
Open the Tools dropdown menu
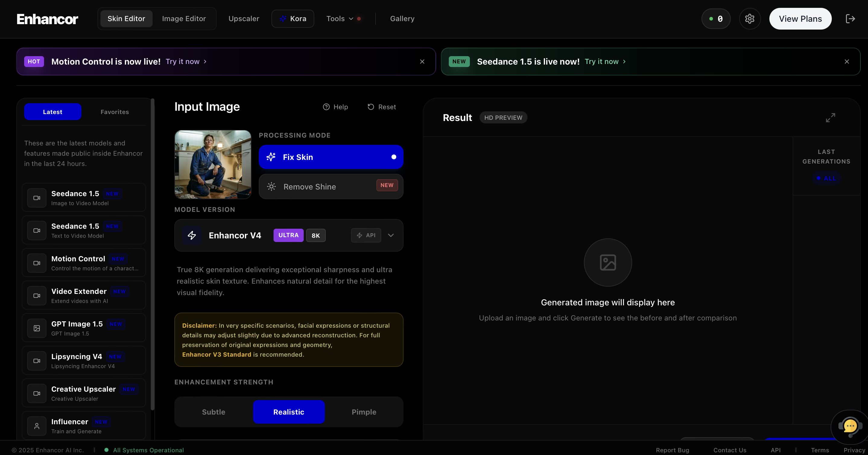pos(340,19)
